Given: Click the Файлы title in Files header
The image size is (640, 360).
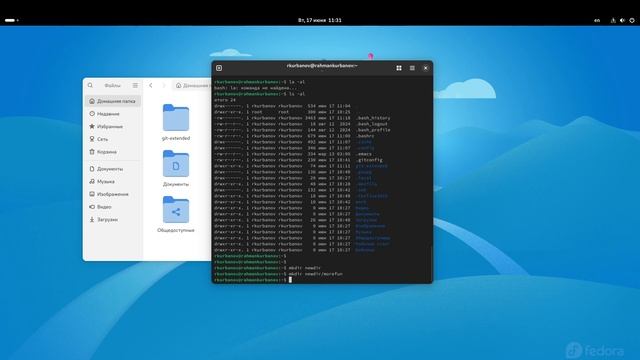Looking at the screenshot, I should click(112, 85).
